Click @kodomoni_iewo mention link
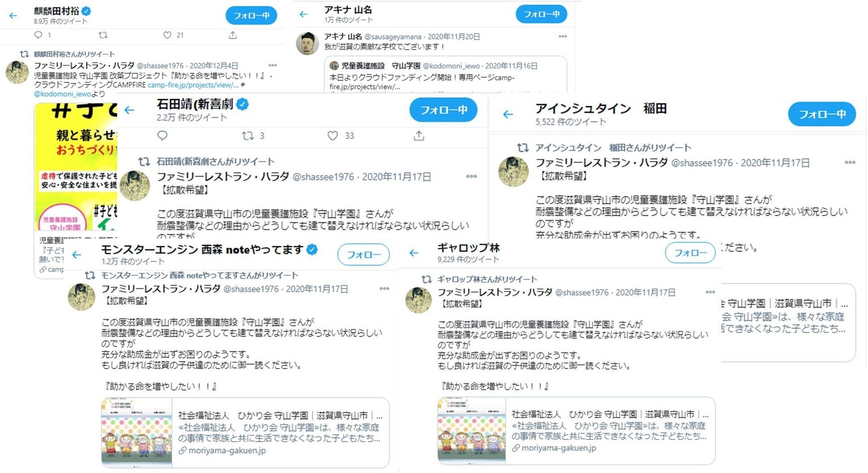Viewport: 868px width, 473px height. pyautogui.click(x=62, y=94)
